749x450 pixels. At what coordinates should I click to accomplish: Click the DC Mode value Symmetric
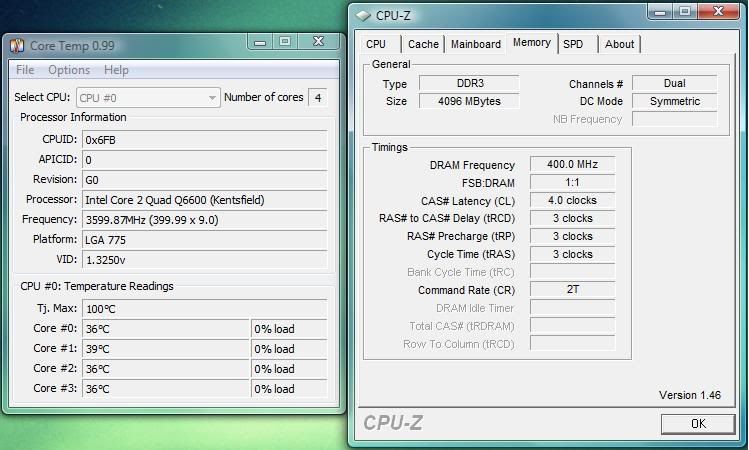point(674,101)
